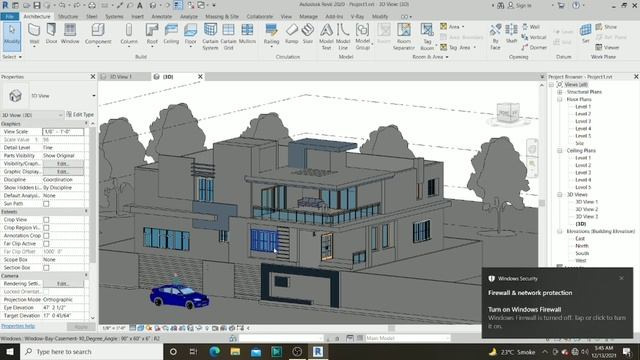Select the Ceiling tool
This screenshot has width=640, height=360.
pos(171,33)
